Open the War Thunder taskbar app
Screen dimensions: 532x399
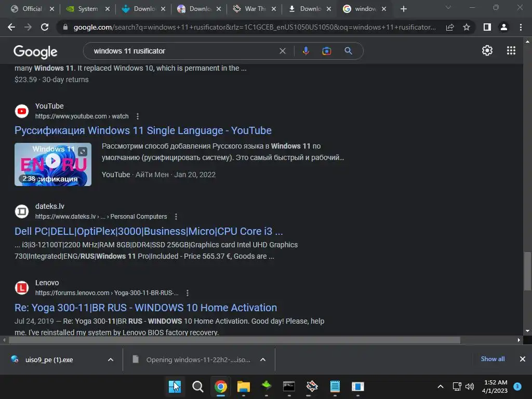(312, 387)
